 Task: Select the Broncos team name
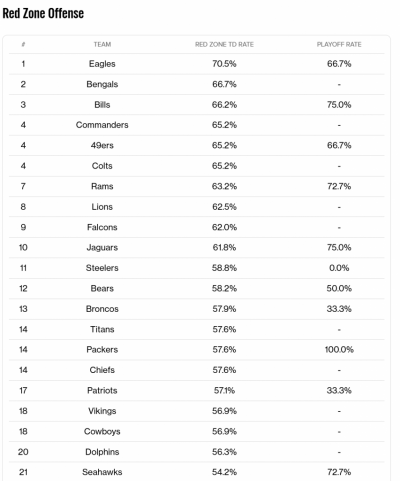(x=102, y=309)
